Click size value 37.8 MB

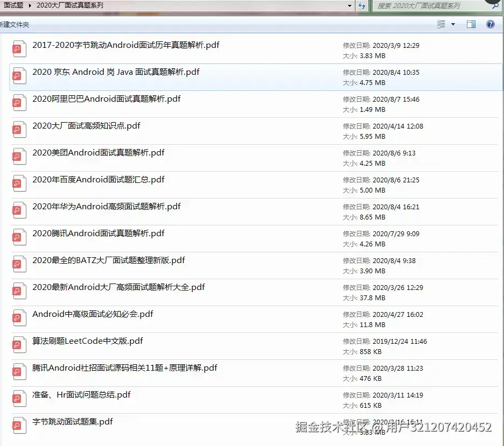point(373,299)
